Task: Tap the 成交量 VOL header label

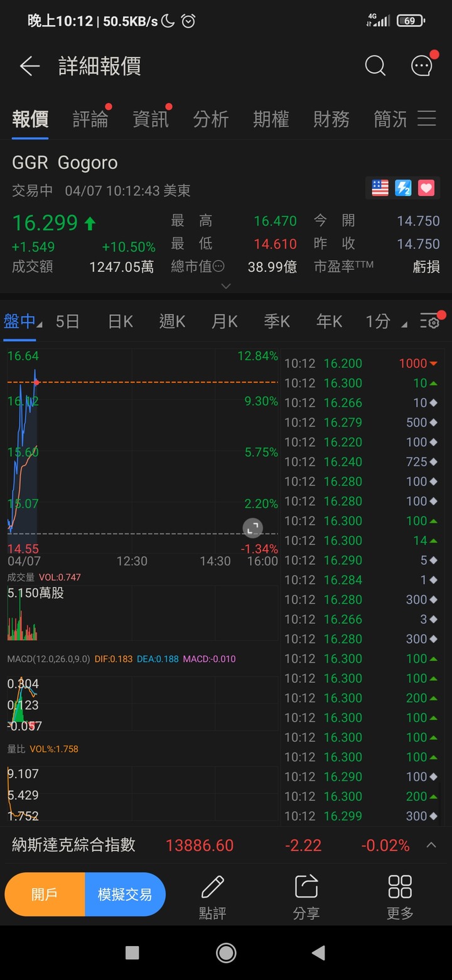Action: pos(44,577)
